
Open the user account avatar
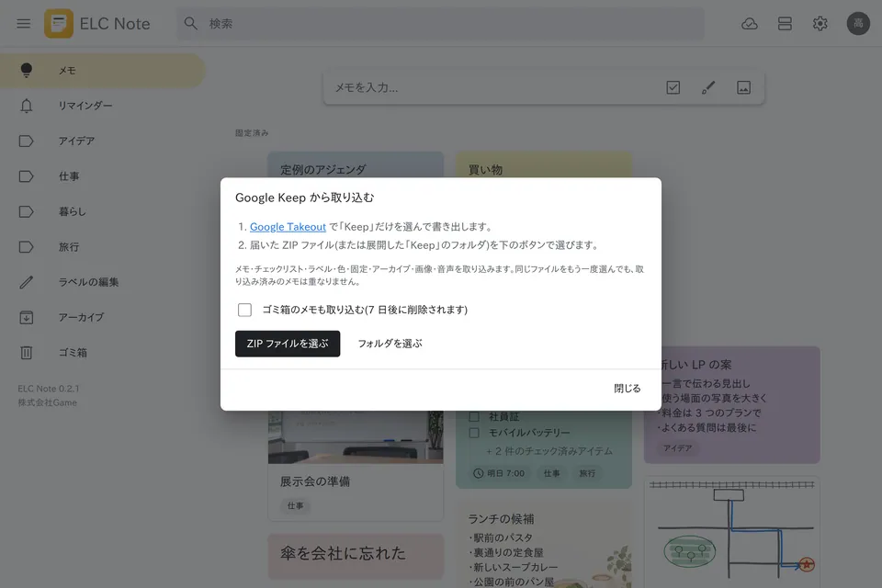(858, 24)
